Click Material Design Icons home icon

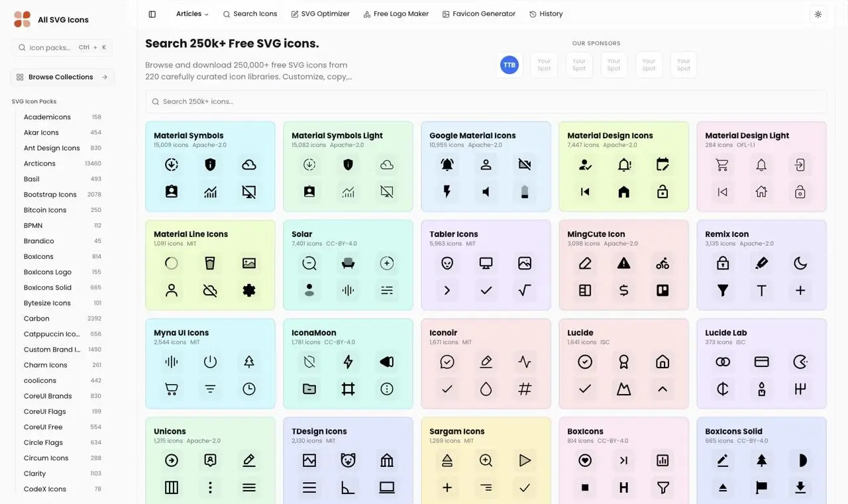coord(624,192)
